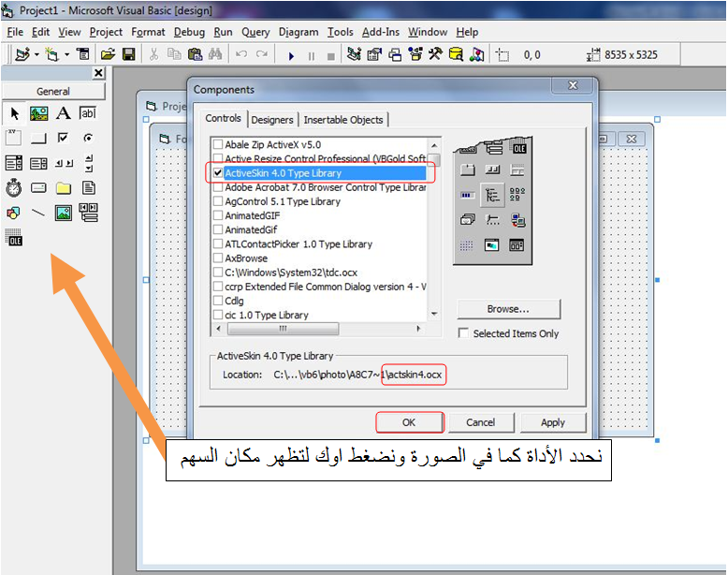Enable Selected Items Only checkbox
Image resolution: width=728 pixels, height=575 pixels.
[463, 333]
